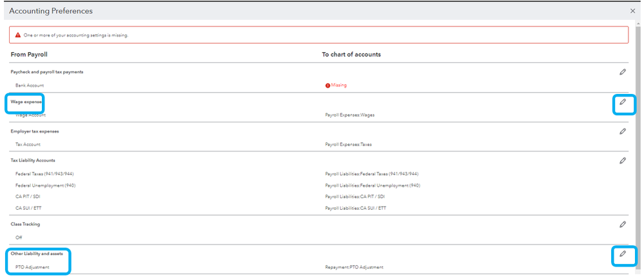Edit Other Liability and assets settings

[x=622, y=254]
